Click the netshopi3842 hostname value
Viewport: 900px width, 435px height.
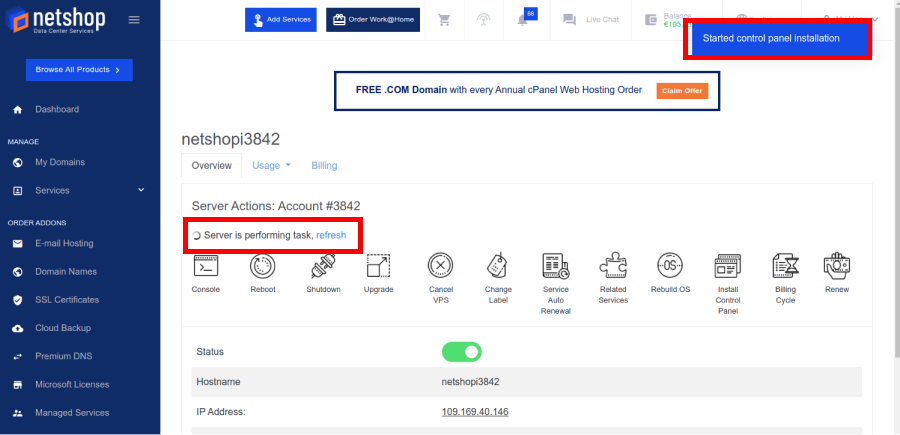[x=470, y=382]
